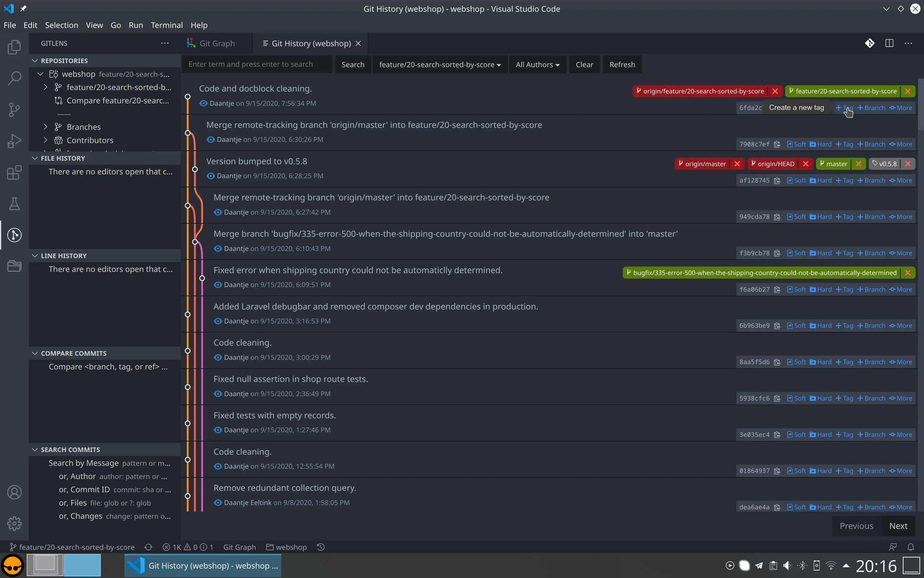924x578 pixels.
Task: Open More options for commit dea6ae4a
Action: pyautogui.click(x=901, y=508)
